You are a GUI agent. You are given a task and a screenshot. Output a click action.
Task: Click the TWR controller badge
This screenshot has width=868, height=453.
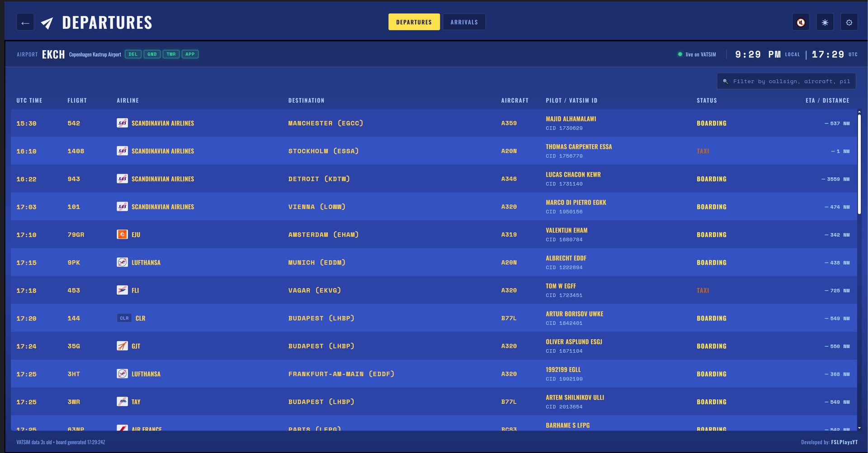tap(171, 54)
